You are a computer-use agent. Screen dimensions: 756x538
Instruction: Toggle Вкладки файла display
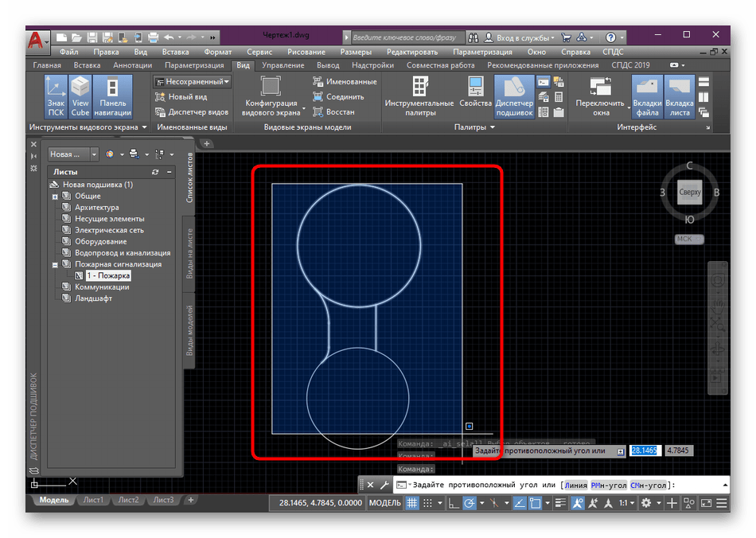(x=647, y=96)
